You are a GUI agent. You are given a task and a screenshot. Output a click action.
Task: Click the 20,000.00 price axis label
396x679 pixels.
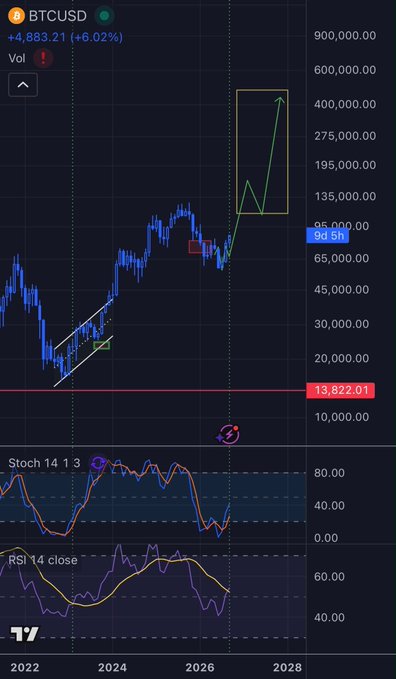click(x=342, y=359)
